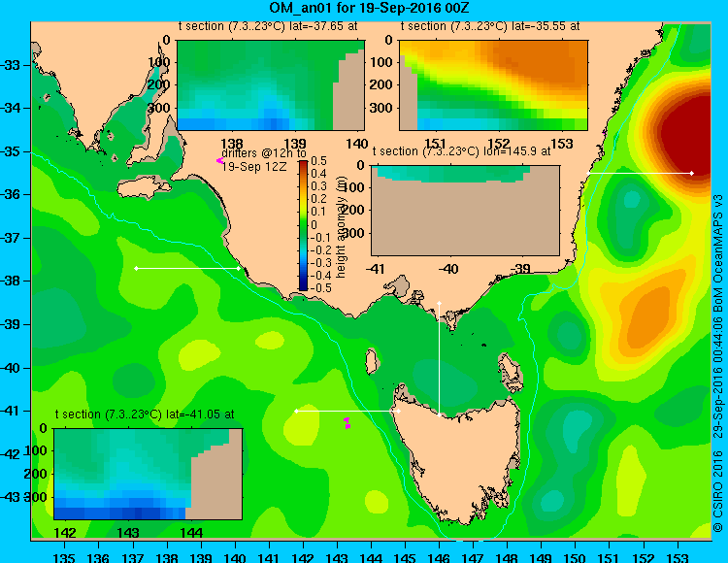728x563 pixels.
Task: Click Kangaroo Island near latitude -36
Action: [143, 189]
